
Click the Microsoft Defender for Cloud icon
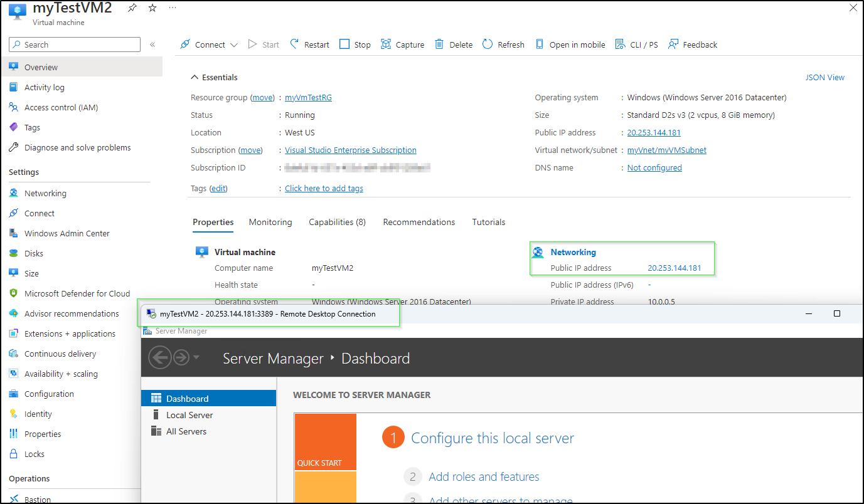13,293
